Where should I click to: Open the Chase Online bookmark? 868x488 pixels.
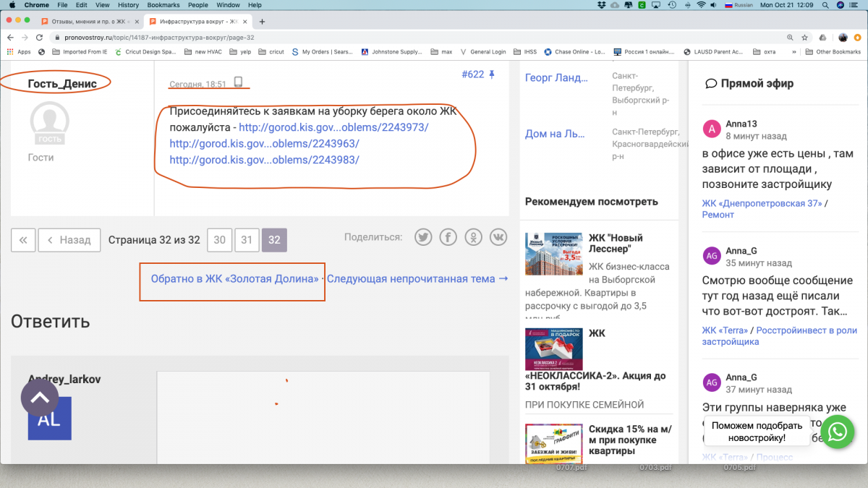pos(575,52)
